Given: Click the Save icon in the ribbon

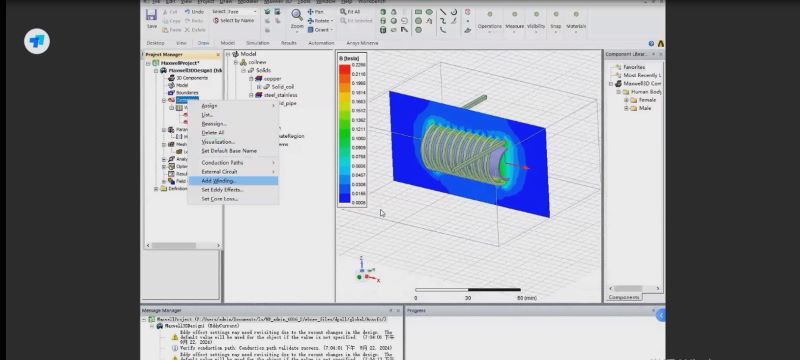Looking at the screenshot, I should [x=152, y=15].
